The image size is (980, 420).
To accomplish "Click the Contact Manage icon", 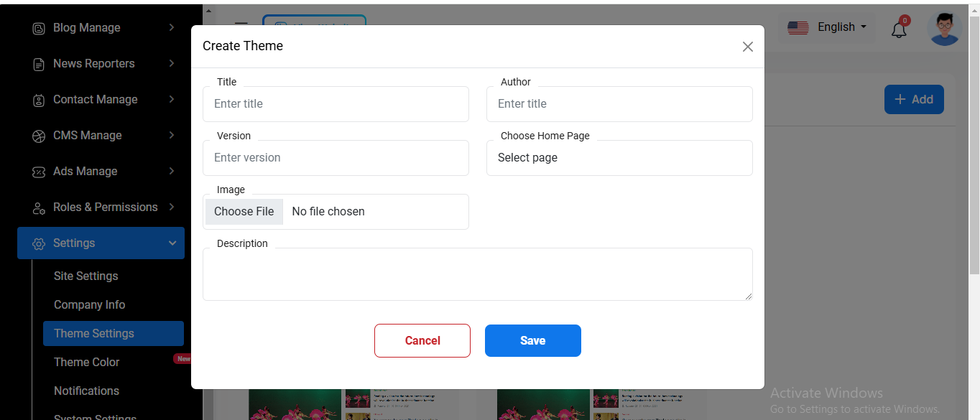I will click(39, 100).
